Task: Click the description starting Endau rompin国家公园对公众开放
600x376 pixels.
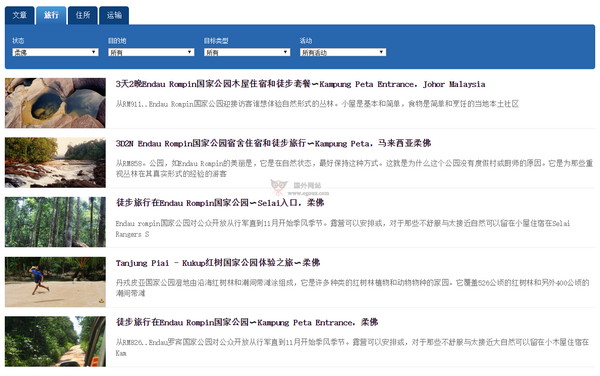Action: coord(343,228)
